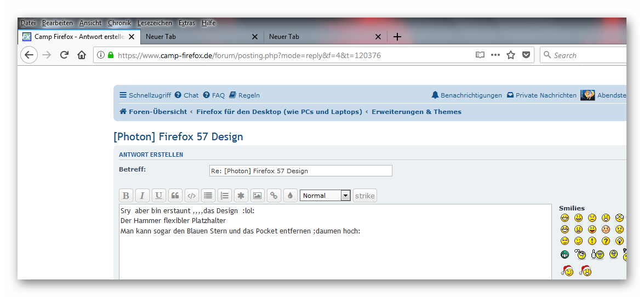
Task: Open the Normal font size dropdown
Action: point(325,196)
